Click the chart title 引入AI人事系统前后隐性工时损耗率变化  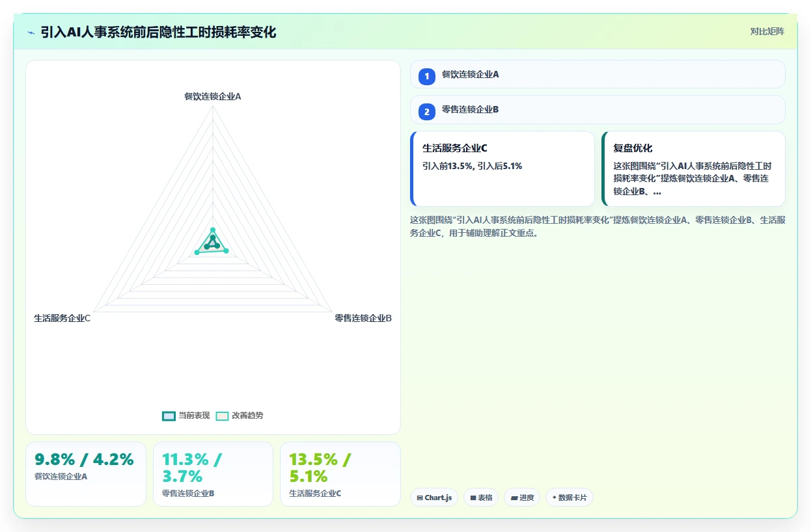pos(158,33)
